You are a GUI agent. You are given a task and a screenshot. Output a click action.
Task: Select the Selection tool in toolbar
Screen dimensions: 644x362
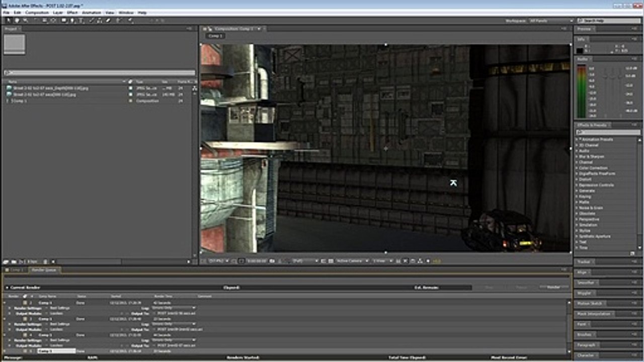pyautogui.click(x=9, y=21)
